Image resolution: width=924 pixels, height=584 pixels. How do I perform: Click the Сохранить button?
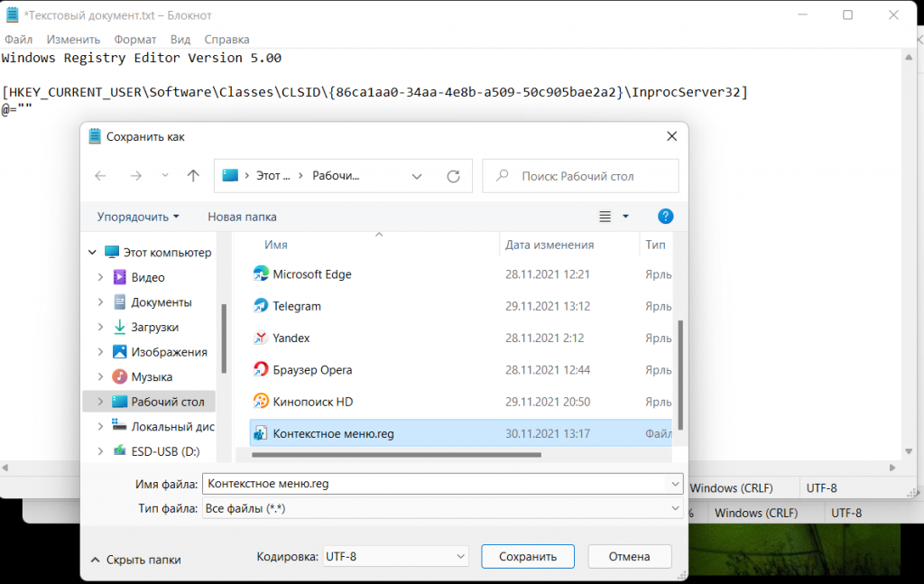click(x=527, y=556)
